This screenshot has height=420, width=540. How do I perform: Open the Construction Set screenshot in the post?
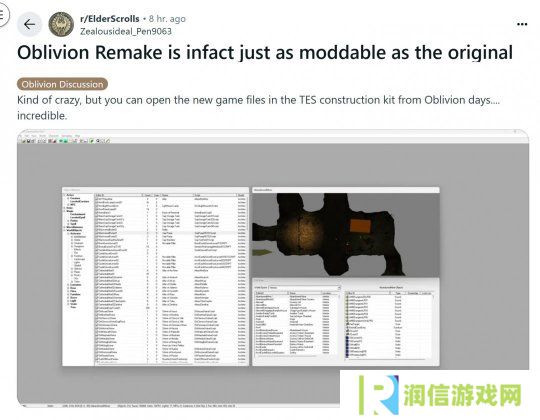[273, 269]
